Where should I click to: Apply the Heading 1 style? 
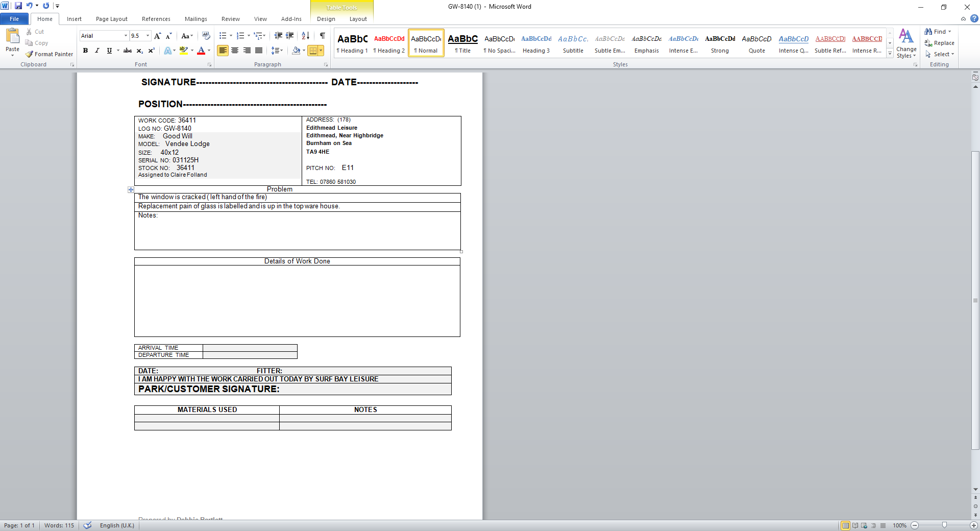(x=352, y=43)
